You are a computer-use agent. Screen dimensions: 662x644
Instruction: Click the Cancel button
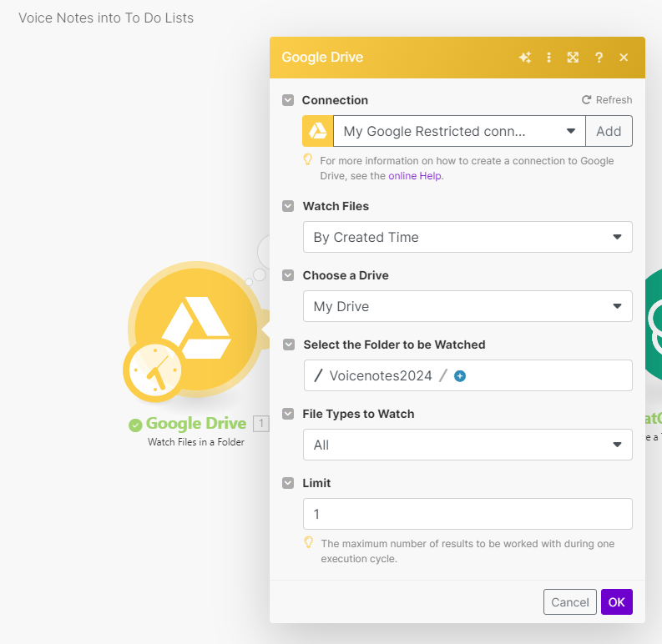coord(570,602)
